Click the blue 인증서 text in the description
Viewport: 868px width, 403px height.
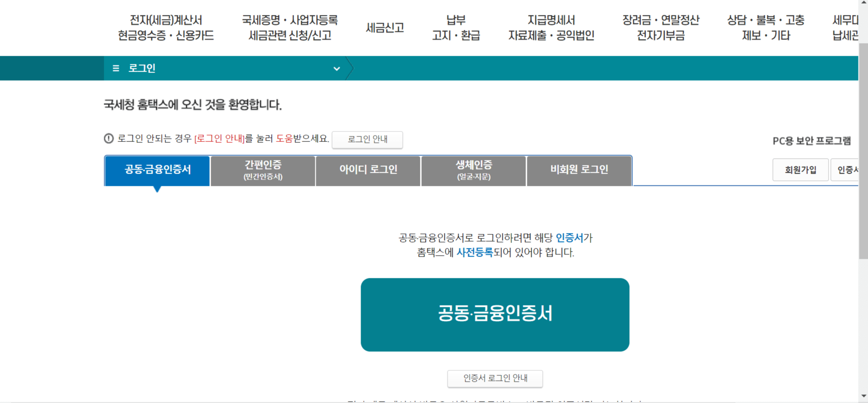pos(569,238)
